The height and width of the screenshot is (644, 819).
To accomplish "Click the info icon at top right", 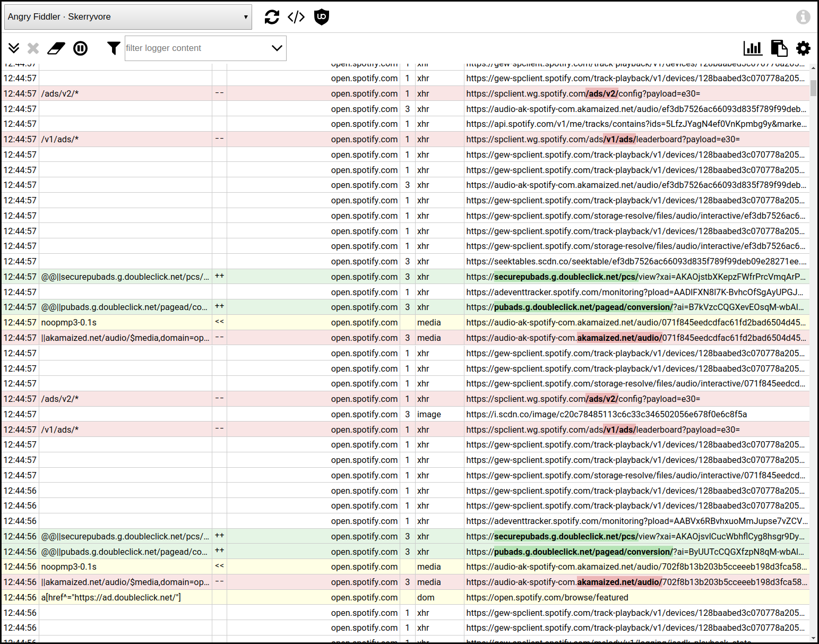I will 803,17.
